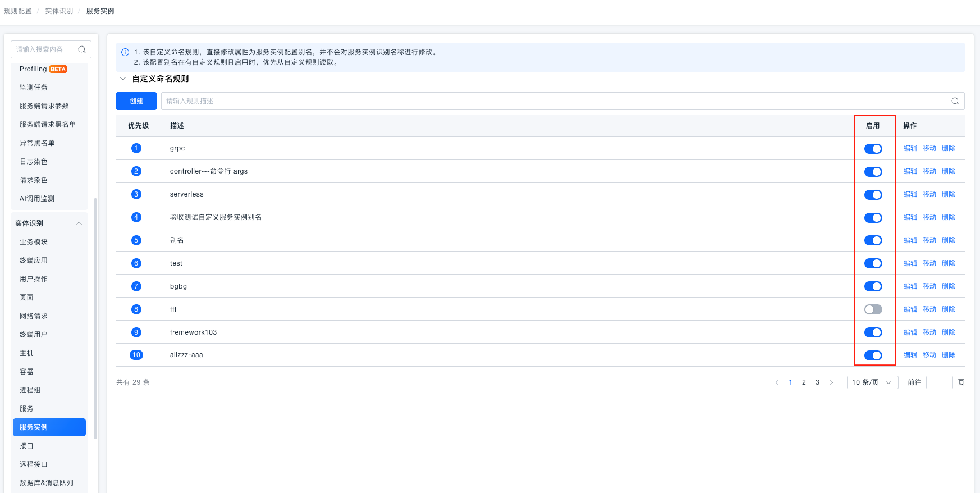
Task: Disable the allzzz-aaa rule toggle
Action: click(873, 355)
